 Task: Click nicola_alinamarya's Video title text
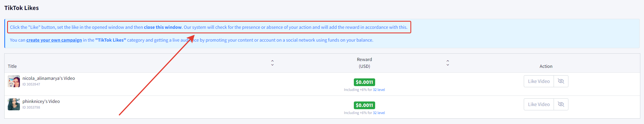(49, 78)
